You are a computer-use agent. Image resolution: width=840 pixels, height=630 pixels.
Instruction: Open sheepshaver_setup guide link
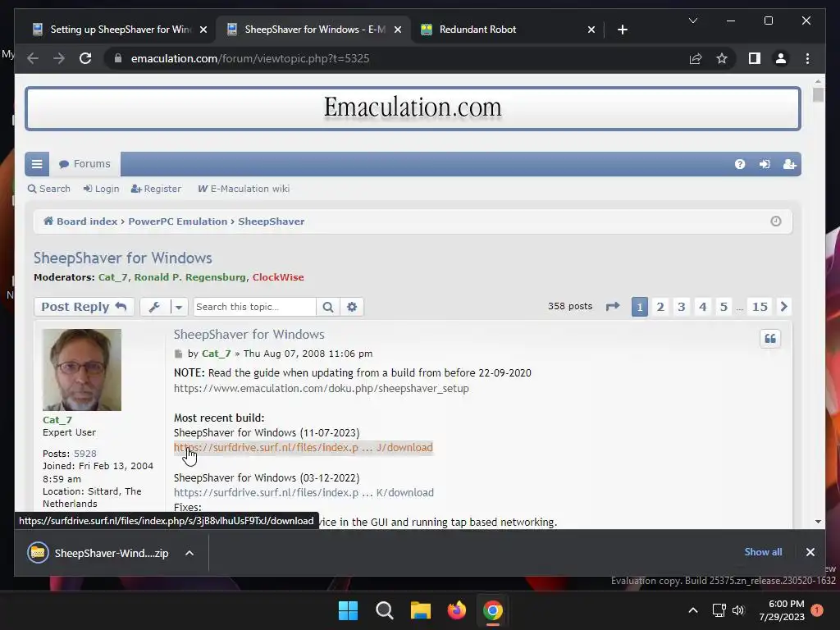[x=322, y=388]
